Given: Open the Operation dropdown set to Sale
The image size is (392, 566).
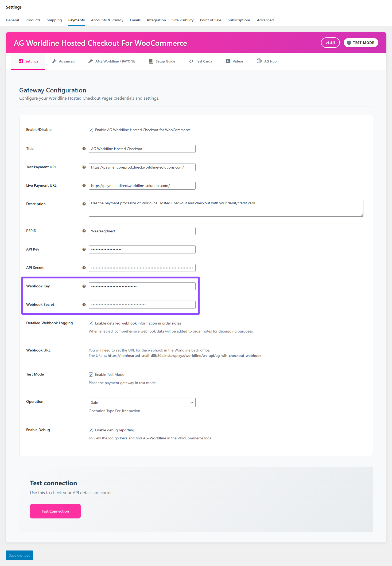Looking at the screenshot, I should tap(142, 403).
